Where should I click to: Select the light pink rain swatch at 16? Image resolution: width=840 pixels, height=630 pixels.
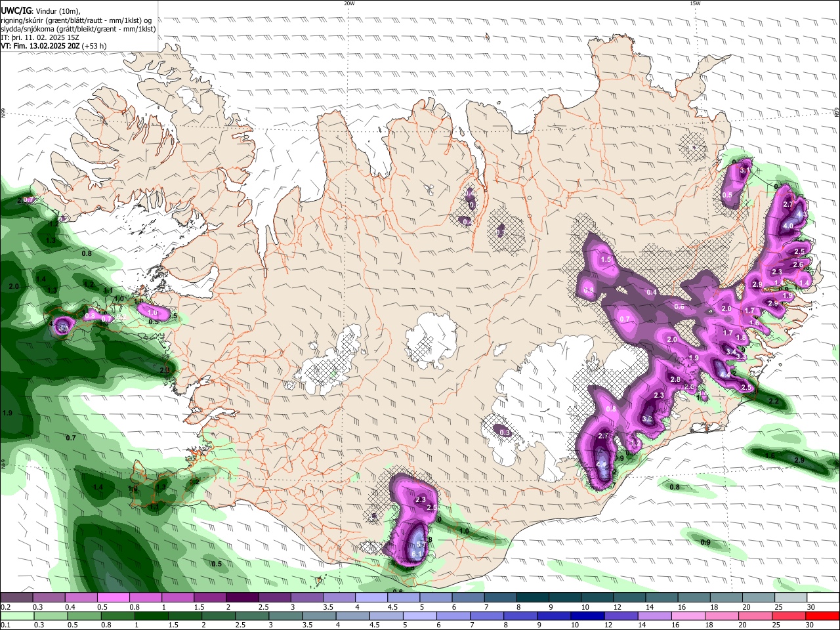[688, 616]
